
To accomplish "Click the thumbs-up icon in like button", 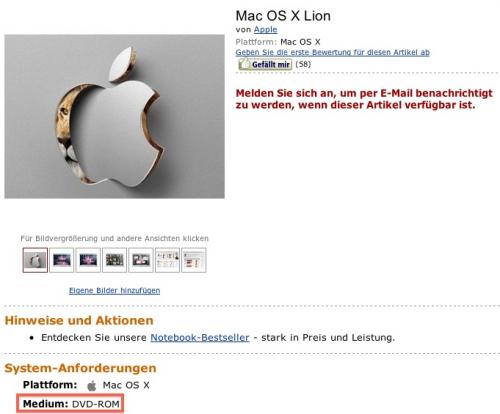I will pyautogui.click(x=245, y=64).
